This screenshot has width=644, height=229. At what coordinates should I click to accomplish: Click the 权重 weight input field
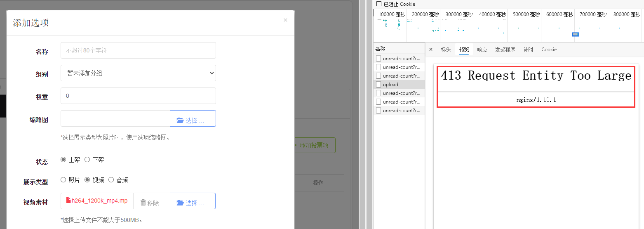coord(138,96)
